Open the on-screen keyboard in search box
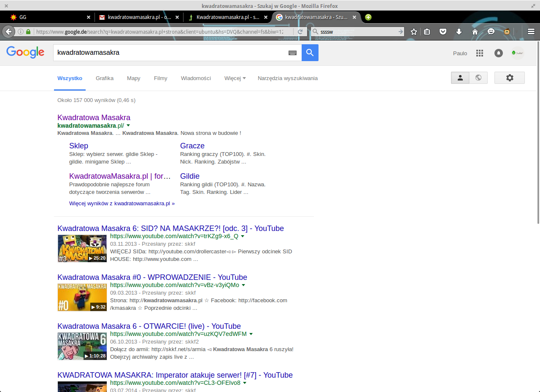This screenshot has height=392, width=540. point(292,53)
